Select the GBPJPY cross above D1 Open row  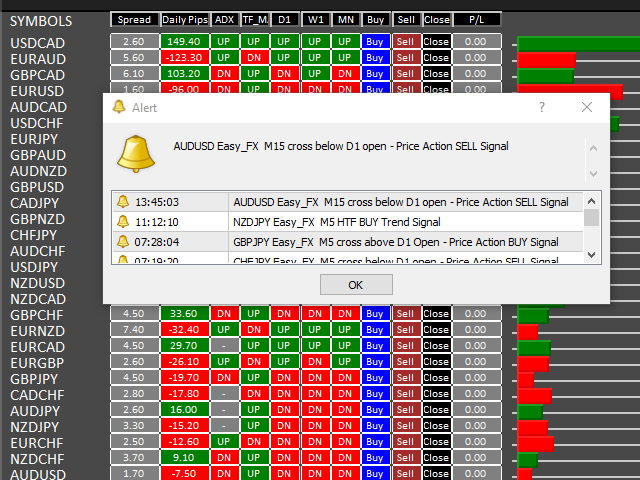(x=348, y=242)
